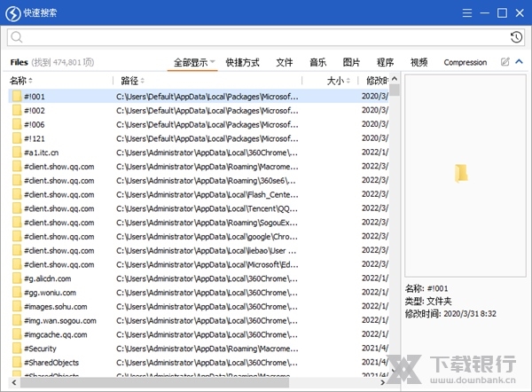Click folder icon of #!002 row
Viewport: 532px width, 392px height.
pos(17,110)
